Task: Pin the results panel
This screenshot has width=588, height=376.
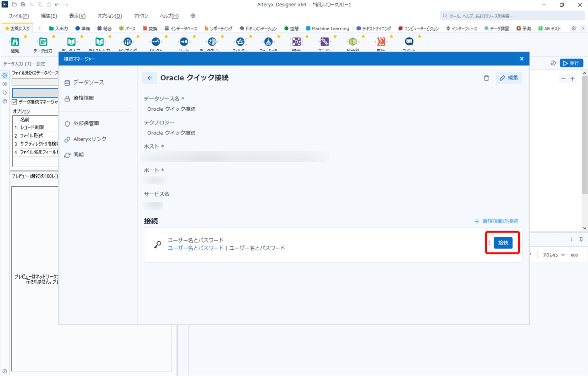Action: click(x=581, y=239)
